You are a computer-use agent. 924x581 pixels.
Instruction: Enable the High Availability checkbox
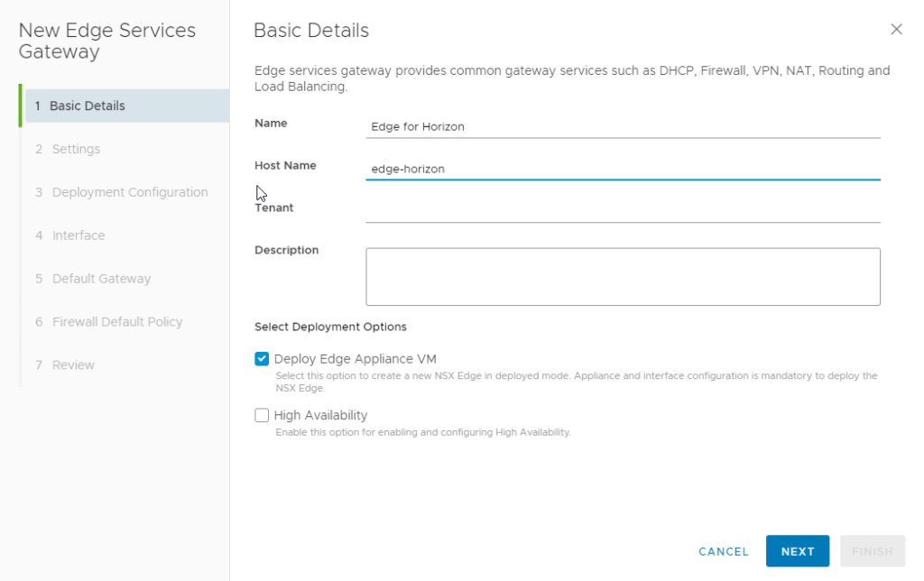pos(262,415)
